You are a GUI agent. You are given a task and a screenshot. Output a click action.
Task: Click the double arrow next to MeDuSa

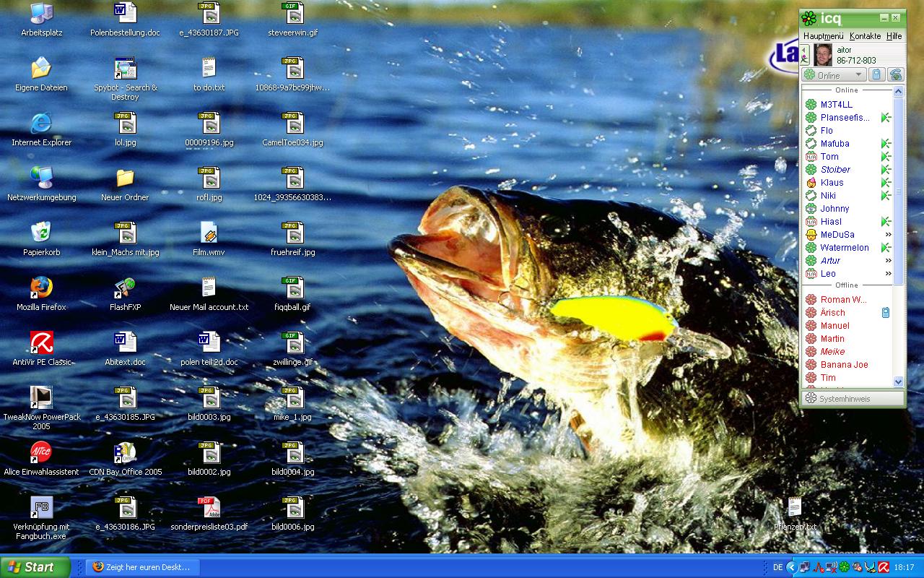[888, 235]
